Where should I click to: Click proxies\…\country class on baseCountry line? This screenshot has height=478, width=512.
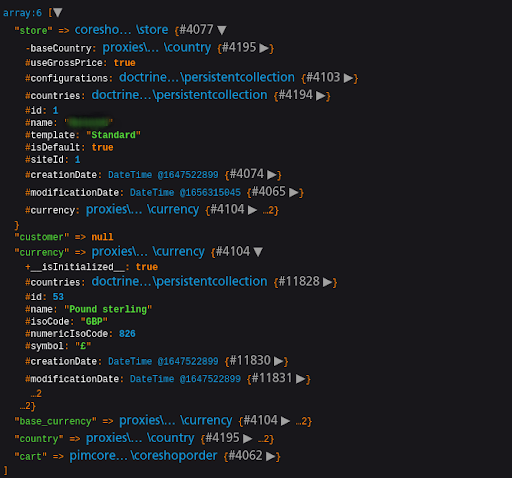pyautogui.click(x=157, y=48)
